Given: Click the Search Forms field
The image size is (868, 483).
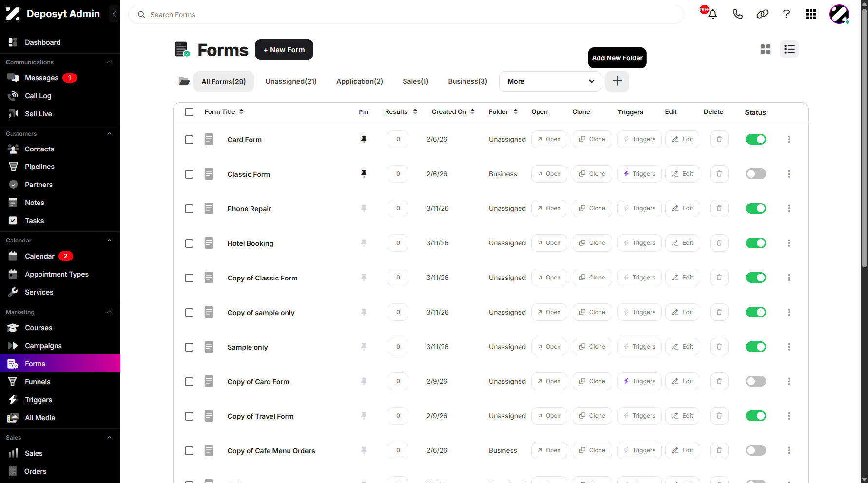Looking at the screenshot, I should [406, 15].
